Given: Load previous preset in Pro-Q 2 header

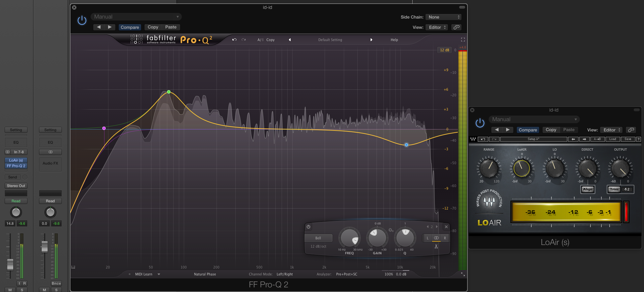Looking at the screenshot, I should pos(99,27).
